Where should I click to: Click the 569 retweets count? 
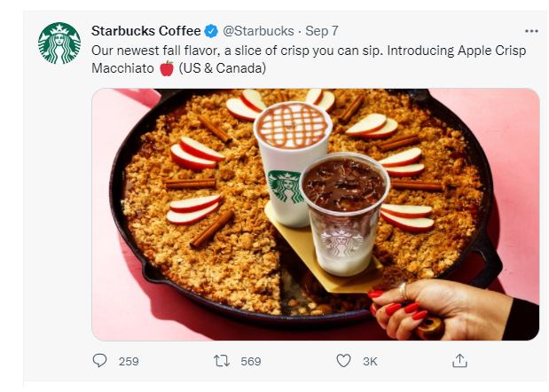250,362
